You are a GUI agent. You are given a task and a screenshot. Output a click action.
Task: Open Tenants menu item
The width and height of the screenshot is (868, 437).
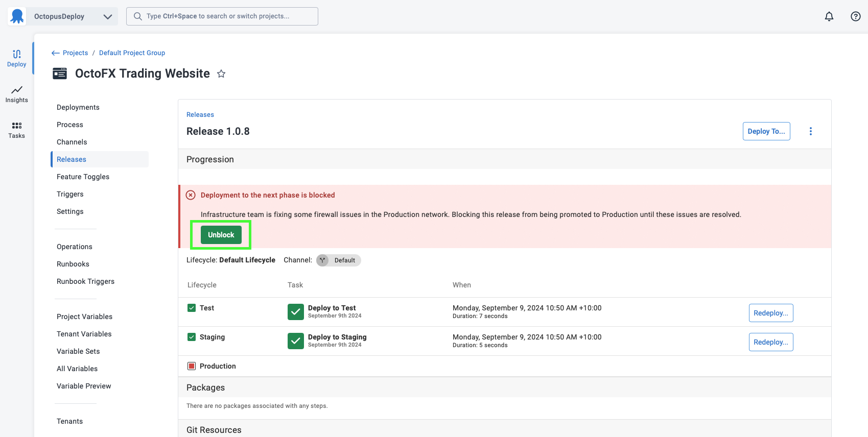click(x=70, y=421)
